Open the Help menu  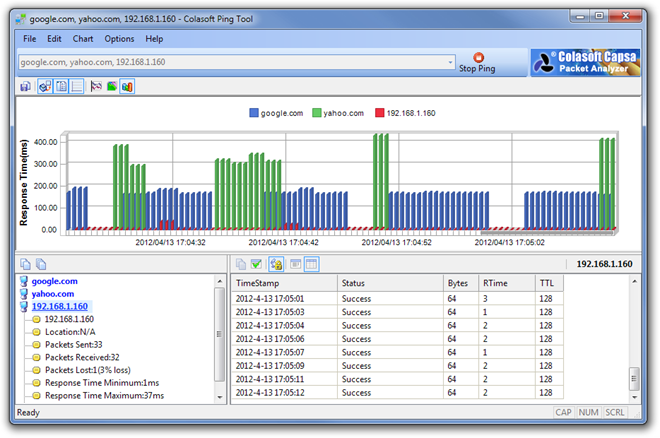154,39
